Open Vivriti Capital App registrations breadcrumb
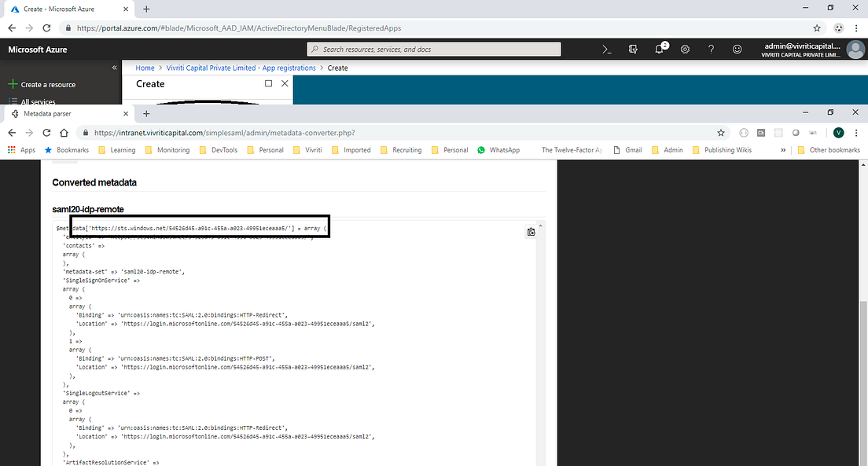The height and width of the screenshot is (466, 868). tap(241, 68)
